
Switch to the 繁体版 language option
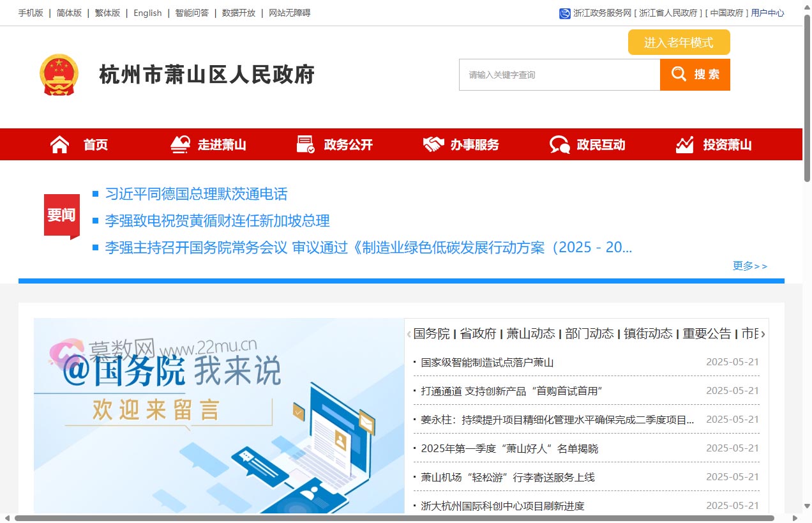107,13
